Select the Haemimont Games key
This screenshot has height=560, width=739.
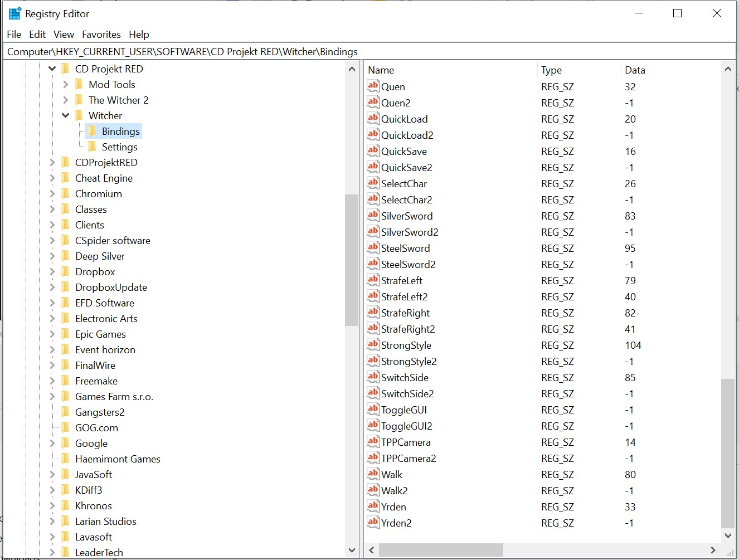(118, 459)
